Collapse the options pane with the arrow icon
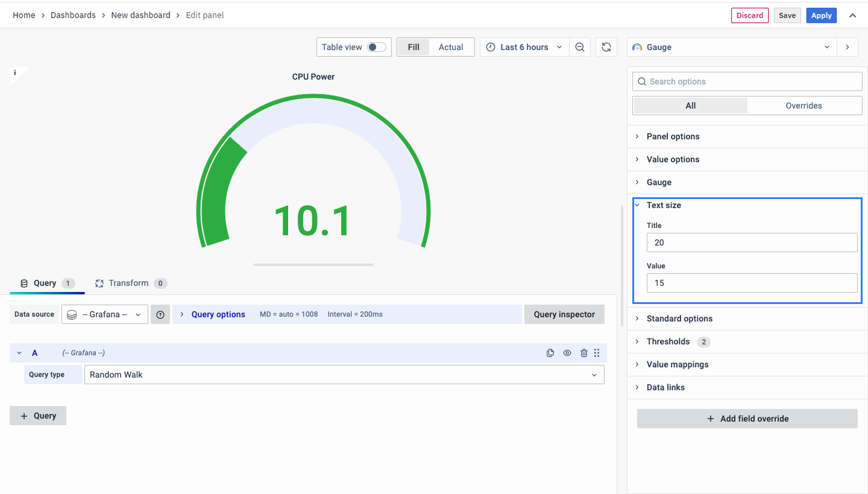Image resolution: width=868 pixels, height=494 pixels. tap(848, 47)
